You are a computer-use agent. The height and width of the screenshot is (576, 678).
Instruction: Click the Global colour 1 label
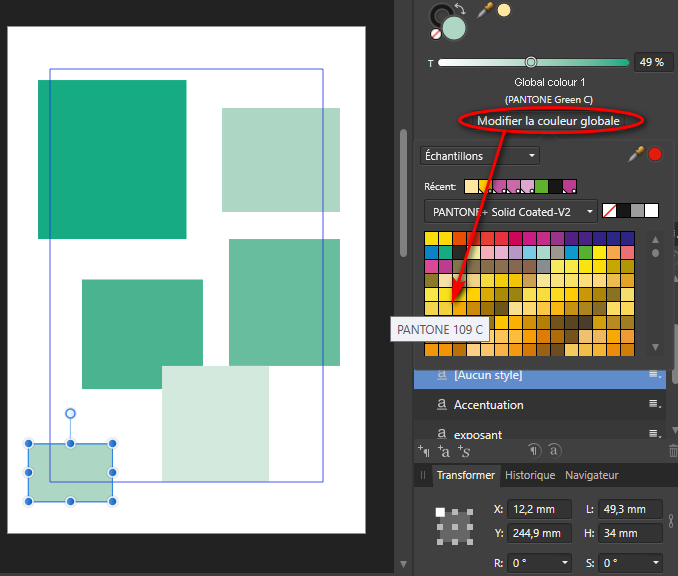(x=549, y=82)
